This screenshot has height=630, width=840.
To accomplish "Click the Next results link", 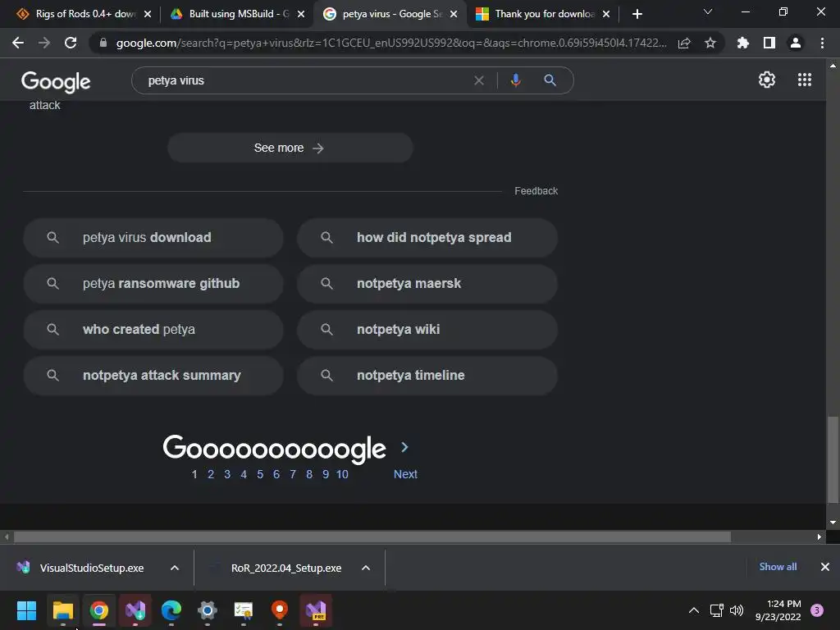I will coord(405,474).
